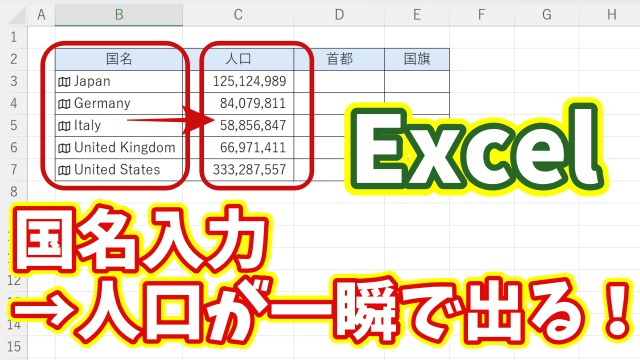
Task: Click empty 首都 cell in Japan row
Action: pyautogui.click(x=339, y=81)
